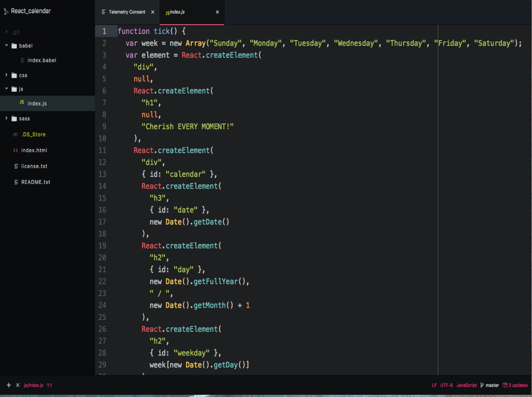The height and width of the screenshot is (397, 532).
Task: Click line number 14 in gutter
Action: [102, 186]
